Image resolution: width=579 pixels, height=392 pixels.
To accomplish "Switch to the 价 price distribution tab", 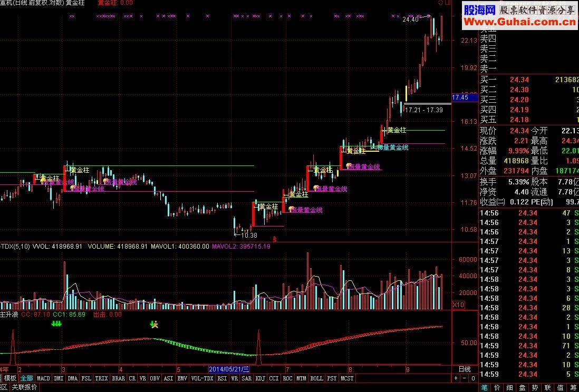I will [497, 387].
